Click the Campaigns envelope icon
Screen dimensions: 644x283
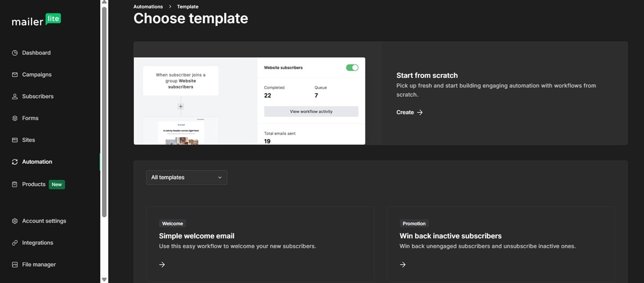(x=15, y=75)
